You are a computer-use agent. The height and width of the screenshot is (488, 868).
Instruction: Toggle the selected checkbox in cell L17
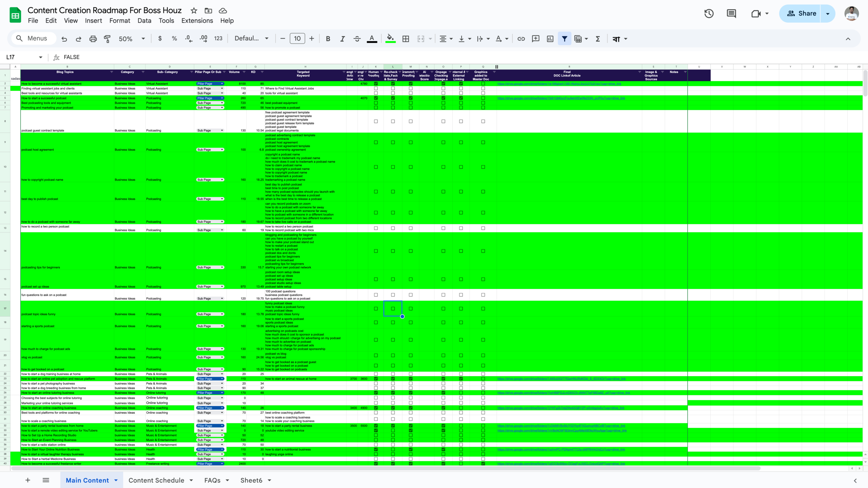click(x=393, y=309)
